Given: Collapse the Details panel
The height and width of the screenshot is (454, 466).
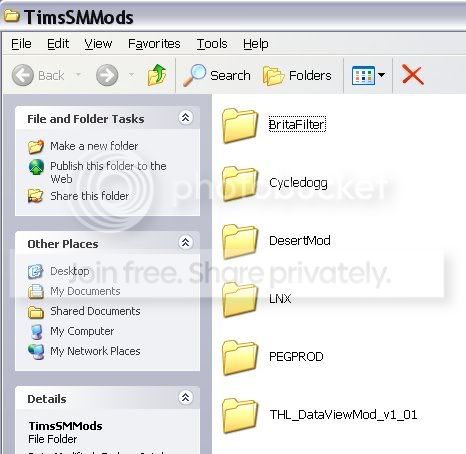Looking at the screenshot, I should pos(185,397).
